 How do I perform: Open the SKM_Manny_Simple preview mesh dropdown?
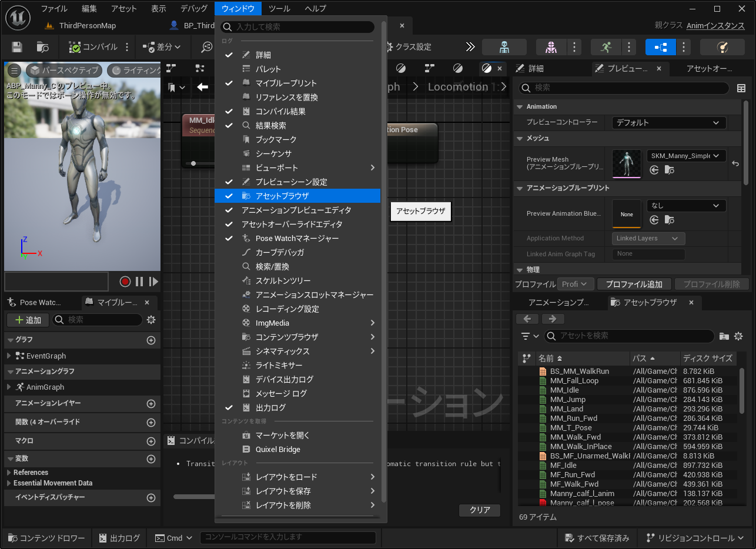click(x=687, y=156)
